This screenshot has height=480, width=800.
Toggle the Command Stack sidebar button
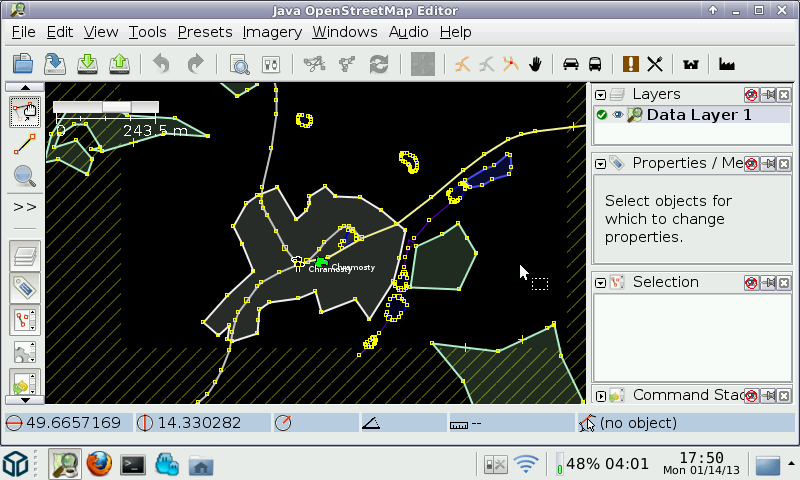coord(24,384)
